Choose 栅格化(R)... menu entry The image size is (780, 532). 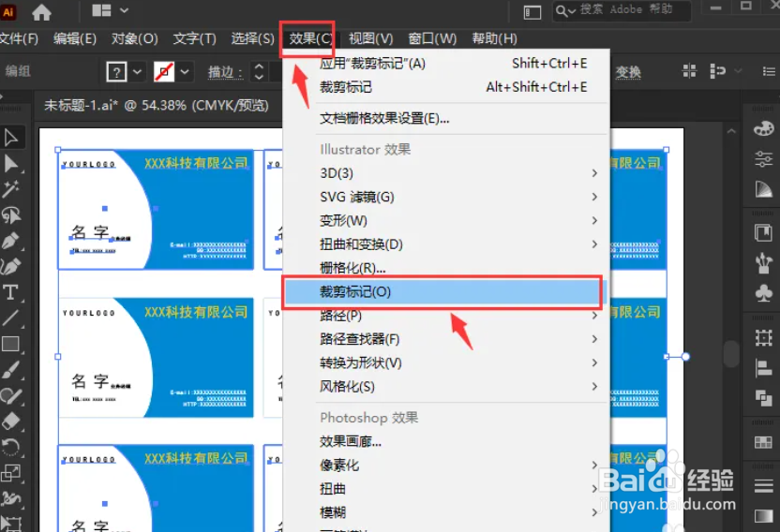point(446,268)
